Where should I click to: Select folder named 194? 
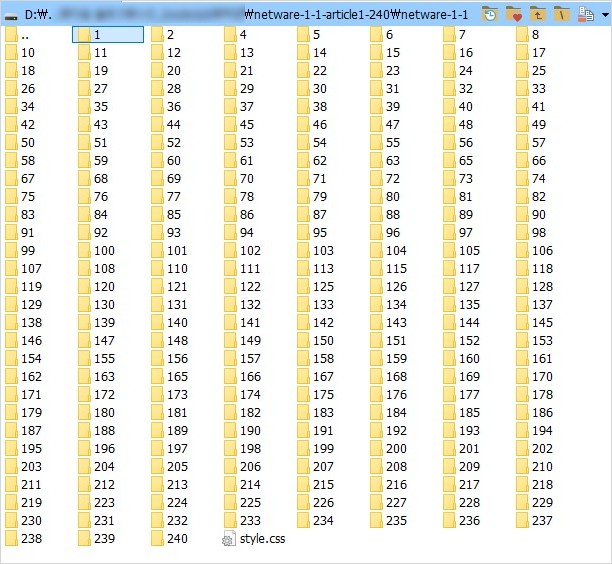(535, 430)
